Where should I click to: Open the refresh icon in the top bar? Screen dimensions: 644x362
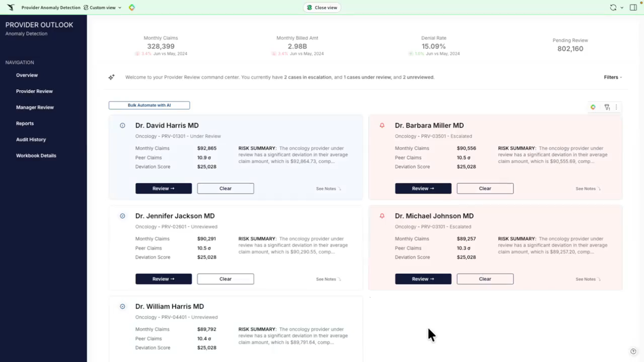[x=613, y=8]
